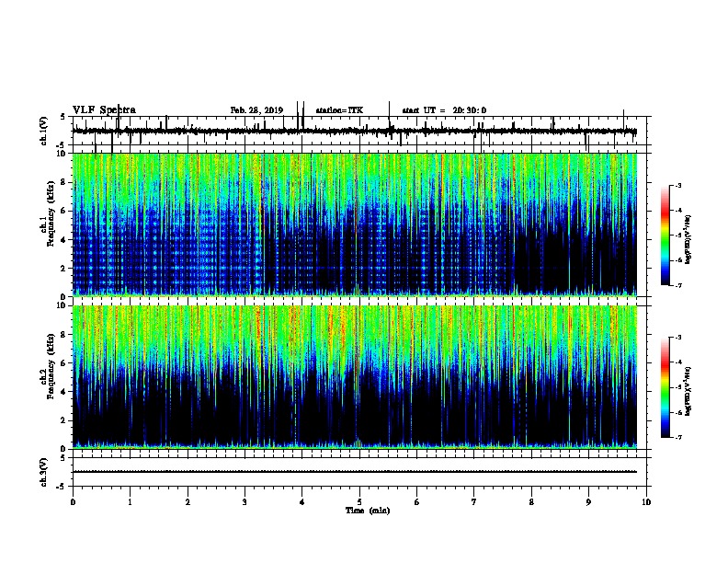Click the ch.2 'Frequency (kHz)' axis label
This screenshot has width=728, height=563.
coord(51,366)
